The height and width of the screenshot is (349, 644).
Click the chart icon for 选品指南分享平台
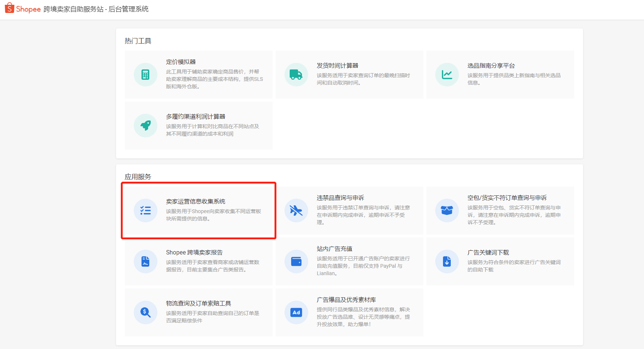[x=447, y=75]
